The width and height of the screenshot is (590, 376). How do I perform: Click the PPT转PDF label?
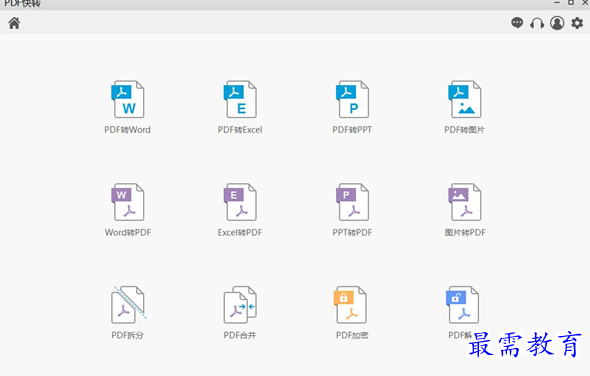[x=352, y=233]
